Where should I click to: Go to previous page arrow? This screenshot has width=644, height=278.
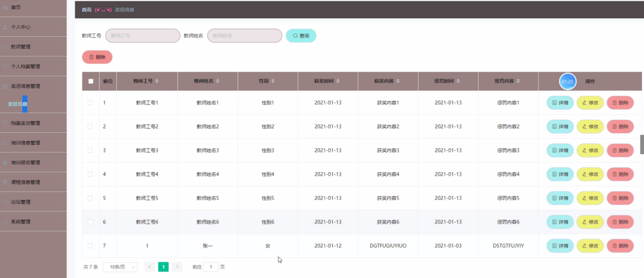(149, 267)
